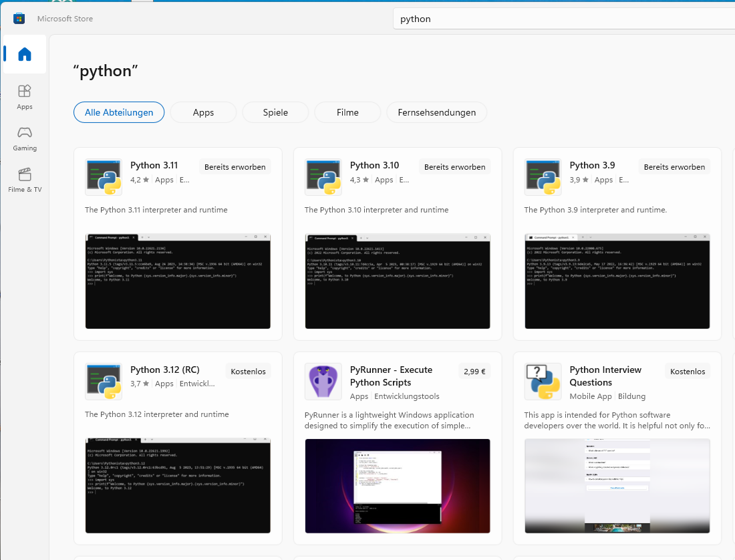
Task: Click Bereits erworben on Python 3.9
Action: (675, 167)
